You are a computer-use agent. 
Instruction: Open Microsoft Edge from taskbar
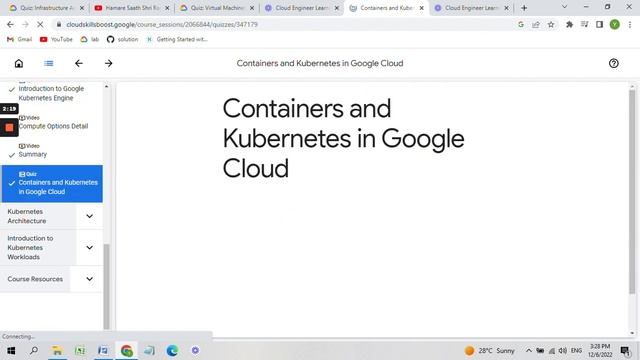pos(172,351)
